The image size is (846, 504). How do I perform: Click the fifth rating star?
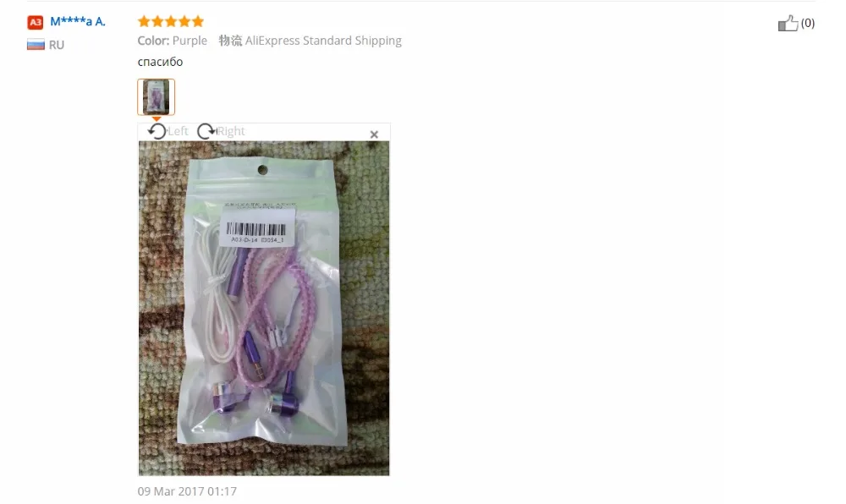pos(198,21)
